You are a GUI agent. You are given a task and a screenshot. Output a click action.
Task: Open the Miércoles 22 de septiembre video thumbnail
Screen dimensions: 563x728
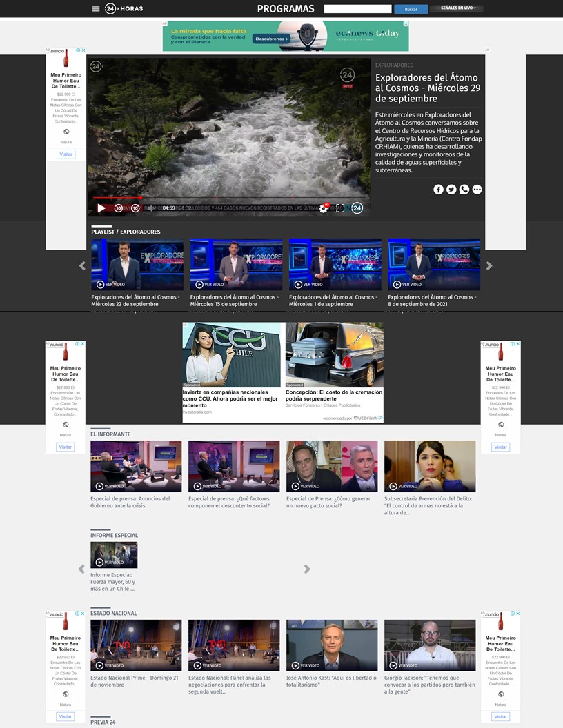pos(137,264)
